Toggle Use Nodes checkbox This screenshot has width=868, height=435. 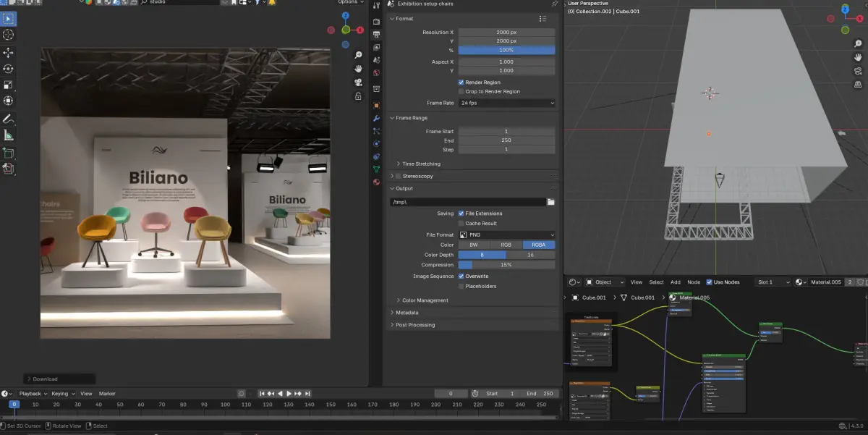point(709,282)
